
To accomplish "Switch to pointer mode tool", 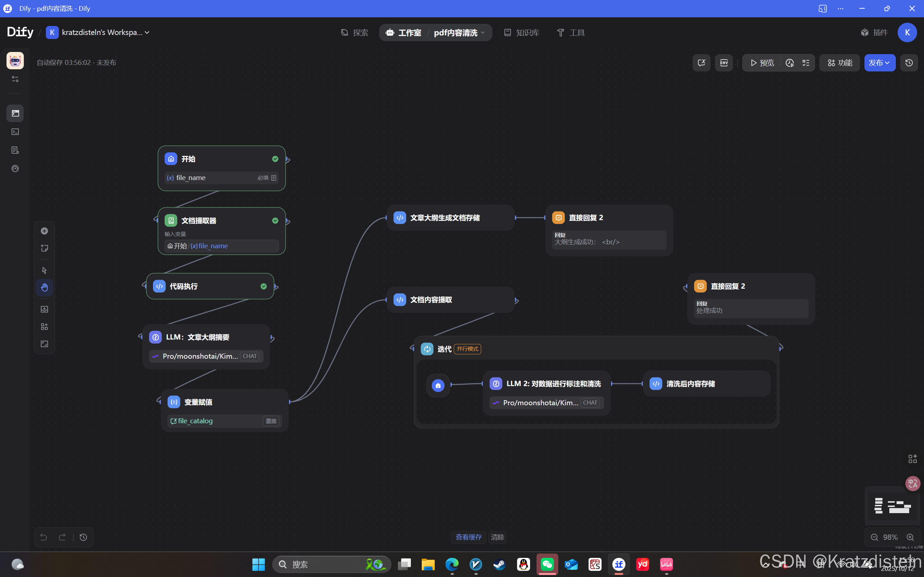I will [x=44, y=270].
